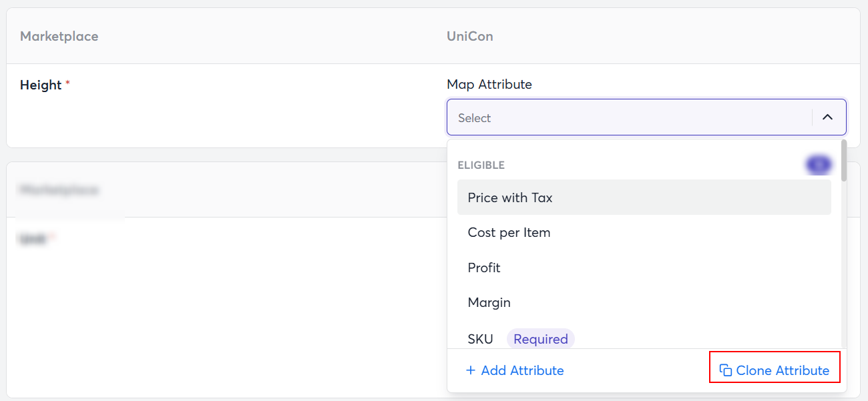The width and height of the screenshot is (868, 401).
Task: Click the purple count badge beside ELIGIBLE
Action: point(819,165)
